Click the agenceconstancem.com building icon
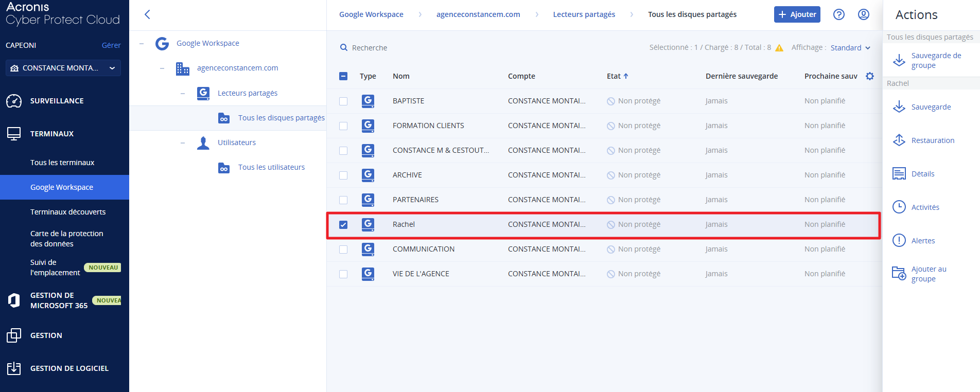The height and width of the screenshot is (392, 980). click(x=183, y=68)
